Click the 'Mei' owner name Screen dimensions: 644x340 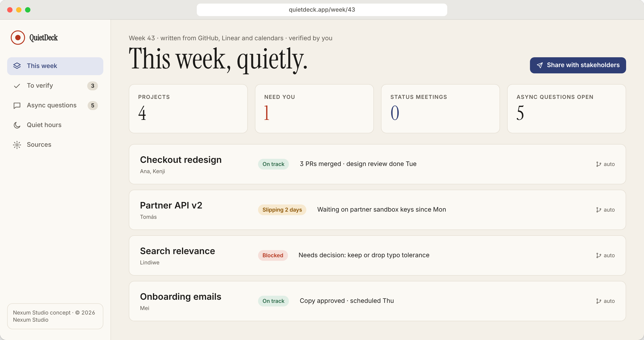point(144,308)
